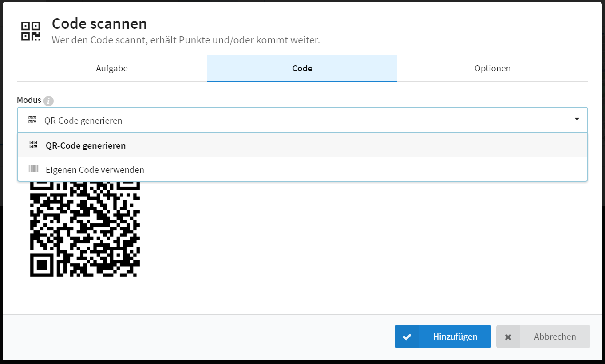The height and width of the screenshot is (364, 605).
Task: Click the subtitle text about scanning for Punkte
Action: coord(186,40)
